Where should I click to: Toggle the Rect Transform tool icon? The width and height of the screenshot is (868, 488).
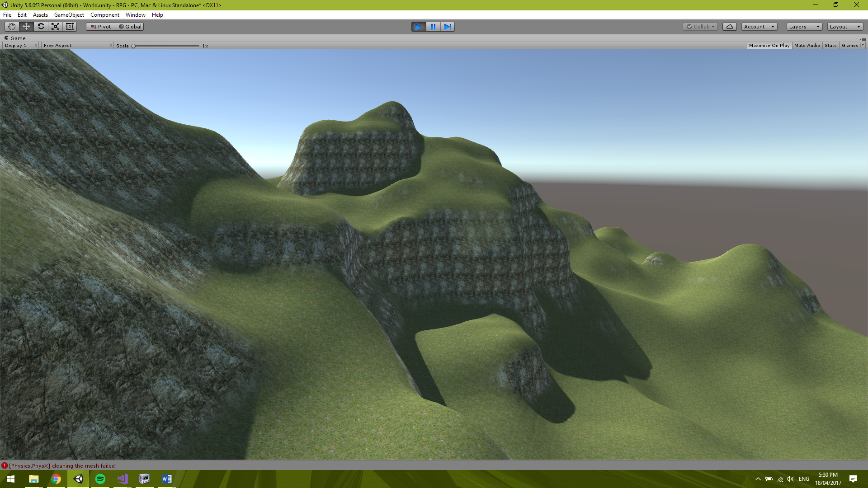(x=70, y=26)
